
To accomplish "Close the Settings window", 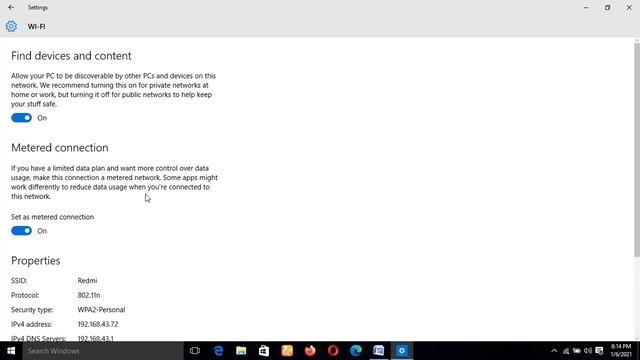I will pyautogui.click(x=629, y=7).
